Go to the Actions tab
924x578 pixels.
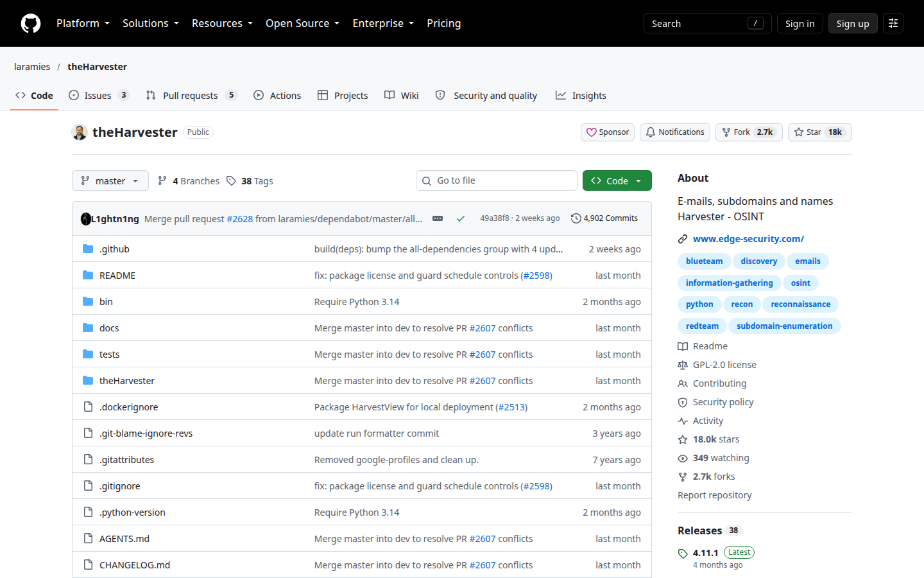[x=277, y=95]
